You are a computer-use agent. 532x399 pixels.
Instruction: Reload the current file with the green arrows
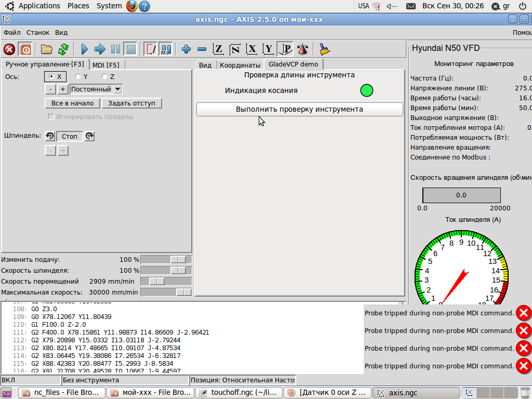tap(63, 49)
